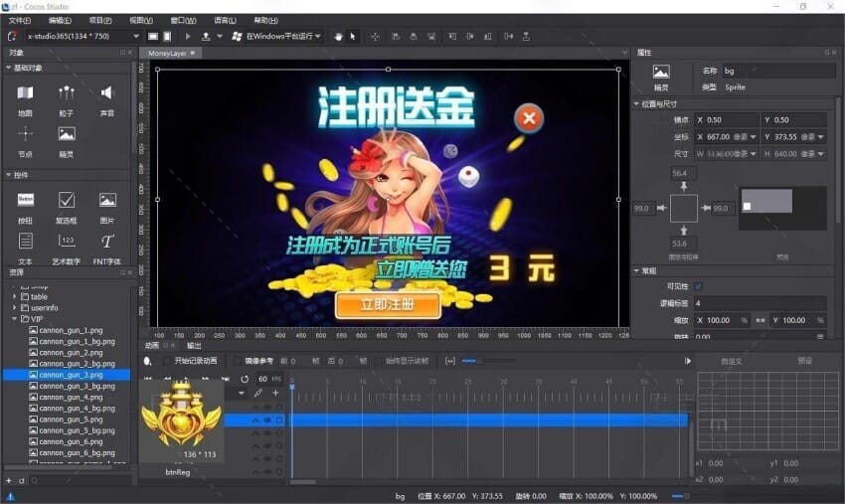Choose the 按钮 (Button) widget icon
This screenshot has height=504, width=845.
[x=25, y=201]
